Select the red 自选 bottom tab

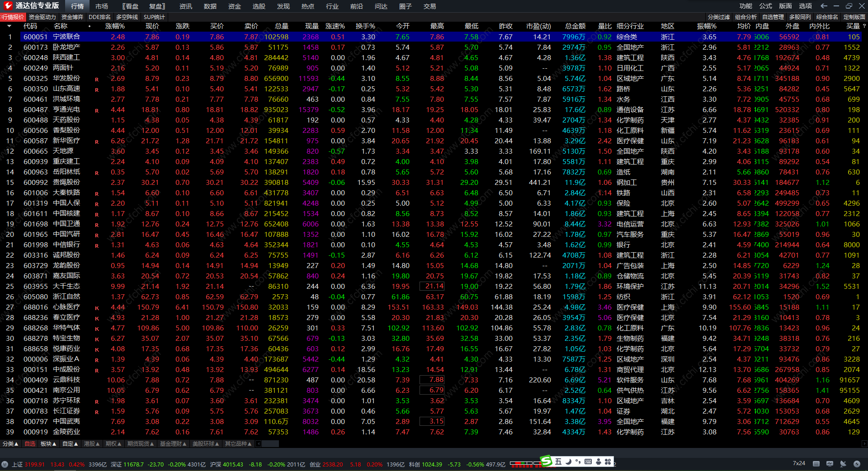click(30, 444)
